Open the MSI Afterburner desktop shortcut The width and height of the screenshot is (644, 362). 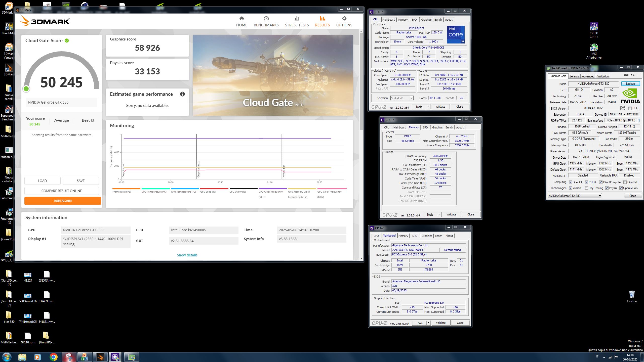coord(594,51)
